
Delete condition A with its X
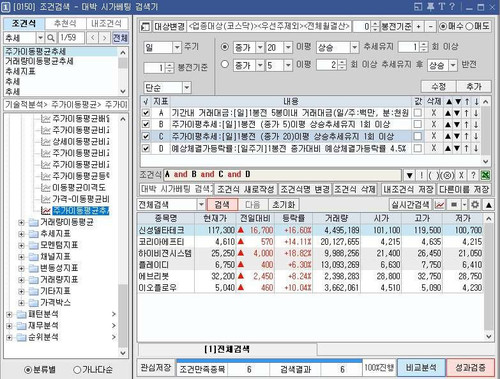(x=434, y=113)
